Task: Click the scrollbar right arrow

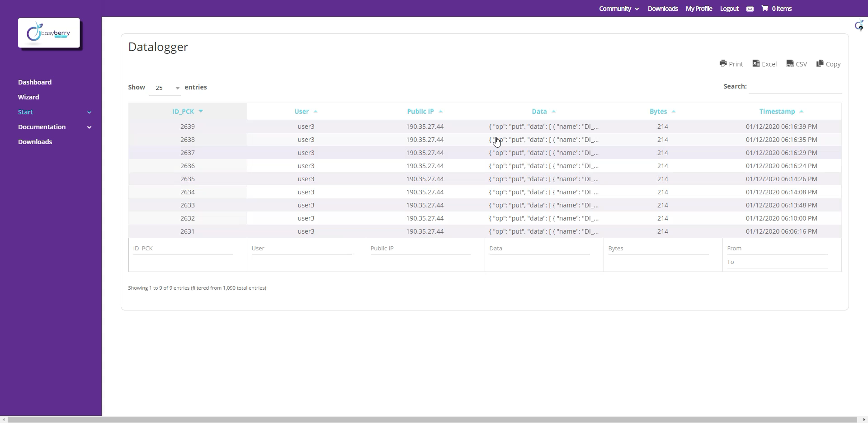Action: [864, 419]
